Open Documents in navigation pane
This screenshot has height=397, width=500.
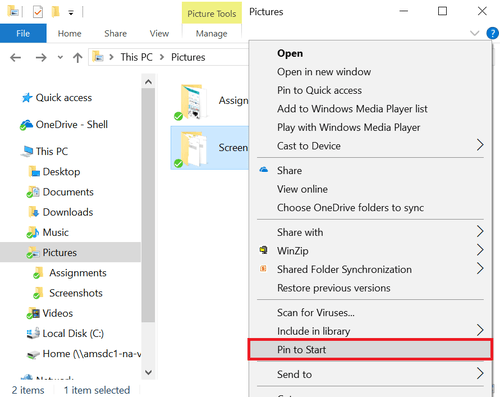click(68, 192)
